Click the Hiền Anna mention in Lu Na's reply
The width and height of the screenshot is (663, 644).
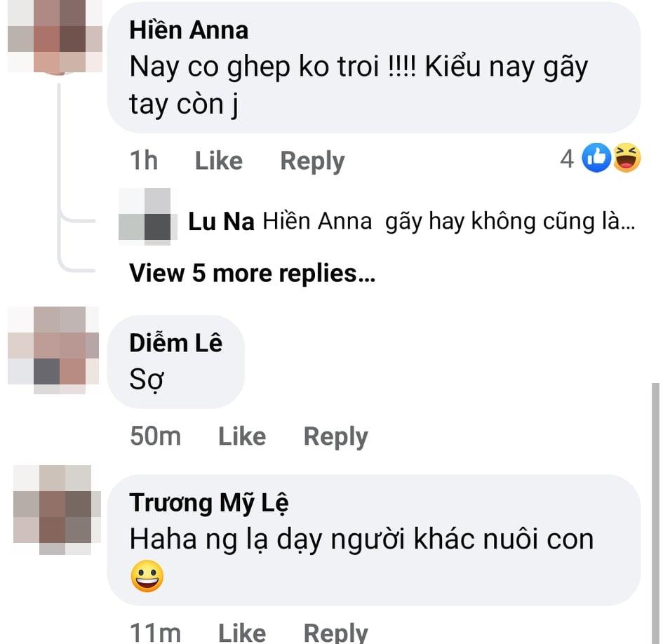pos(316,221)
